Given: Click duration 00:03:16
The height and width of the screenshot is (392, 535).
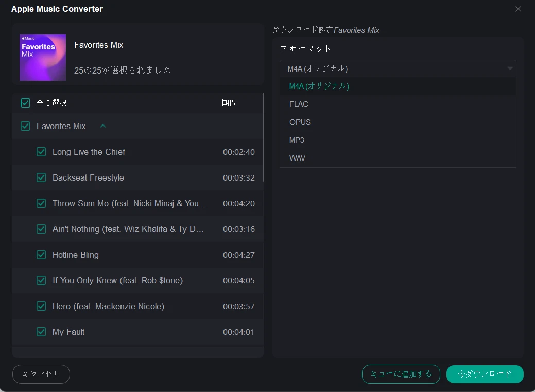Looking at the screenshot, I should (239, 229).
